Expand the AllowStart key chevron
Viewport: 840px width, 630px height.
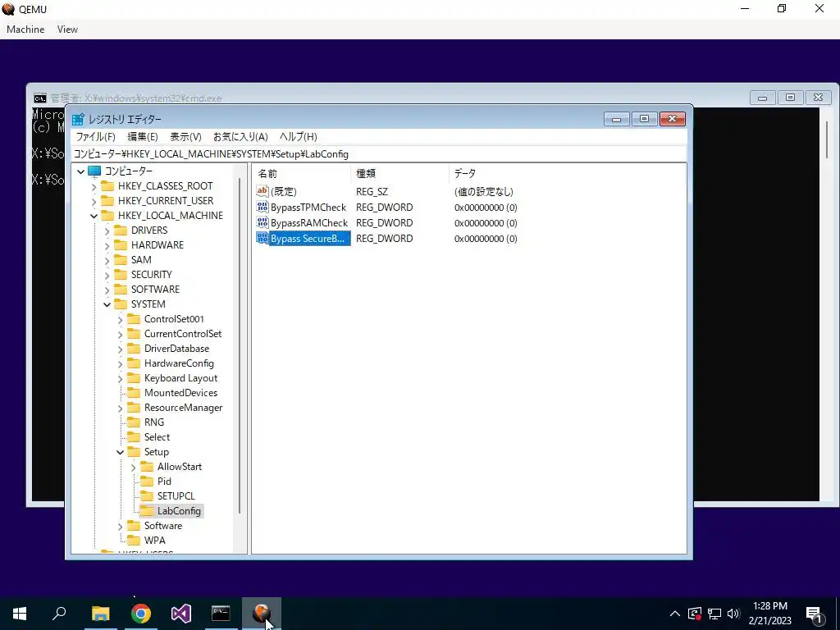133,467
